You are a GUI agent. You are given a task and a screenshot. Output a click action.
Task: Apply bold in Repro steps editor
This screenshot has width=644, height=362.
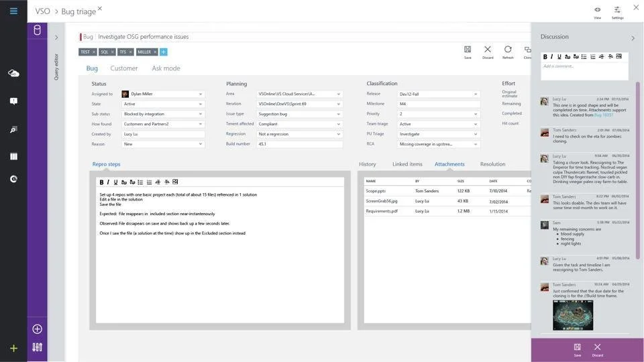pyautogui.click(x=101, y=182)
